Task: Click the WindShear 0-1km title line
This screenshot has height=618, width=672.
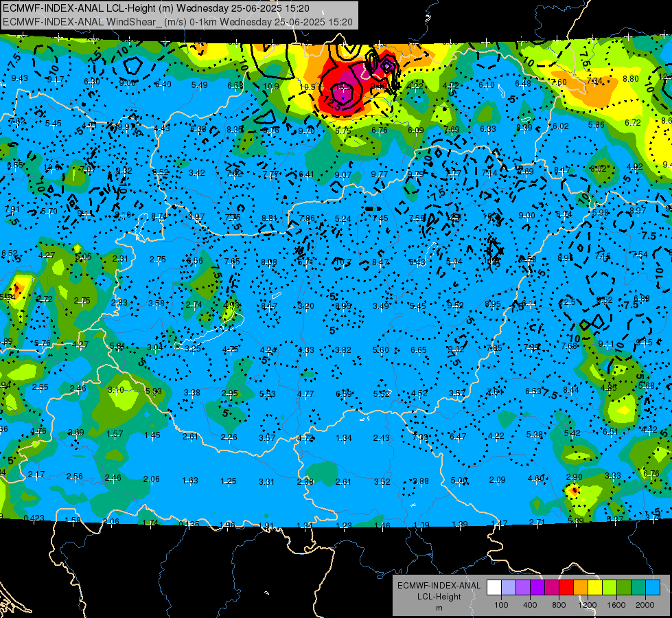Action: tap(177, 22)
